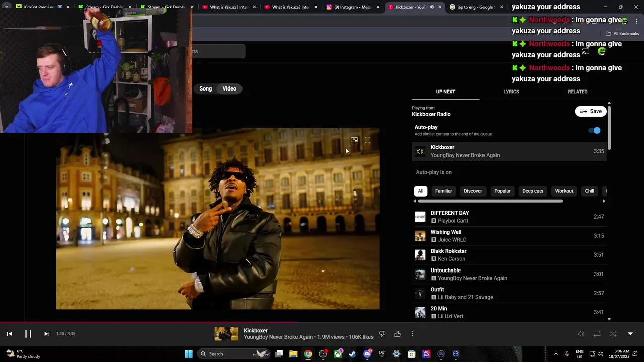Click the Windows taskbar Search box
The width and height of the screenshot is (644, 362).
[232, 354]
